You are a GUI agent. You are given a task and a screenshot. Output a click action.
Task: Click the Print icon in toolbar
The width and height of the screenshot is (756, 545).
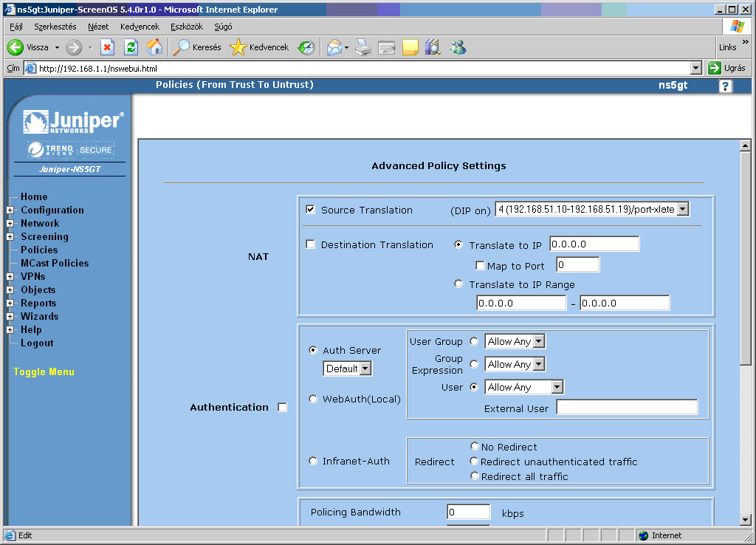click(362, 47)
